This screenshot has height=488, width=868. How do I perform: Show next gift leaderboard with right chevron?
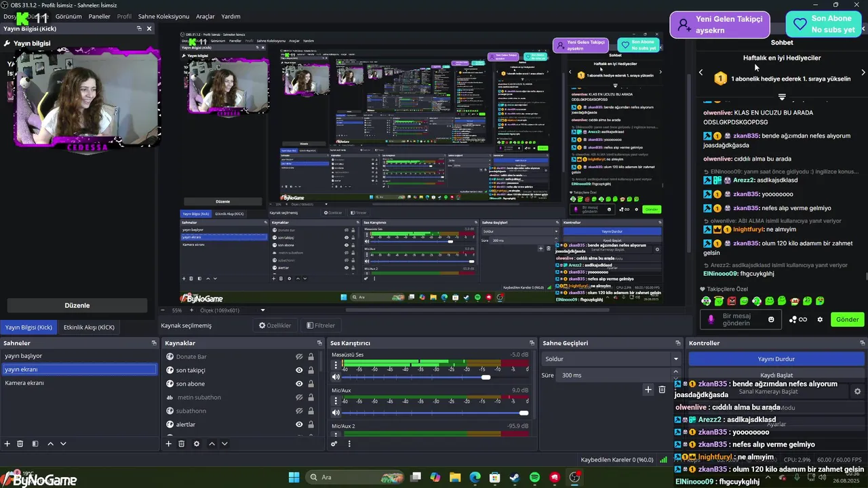863,73
